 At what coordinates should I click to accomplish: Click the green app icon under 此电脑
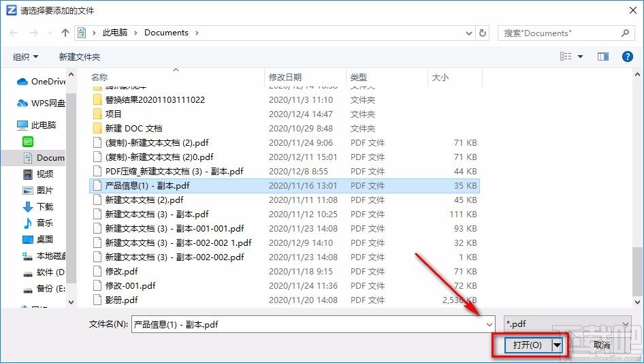point(28,142)
